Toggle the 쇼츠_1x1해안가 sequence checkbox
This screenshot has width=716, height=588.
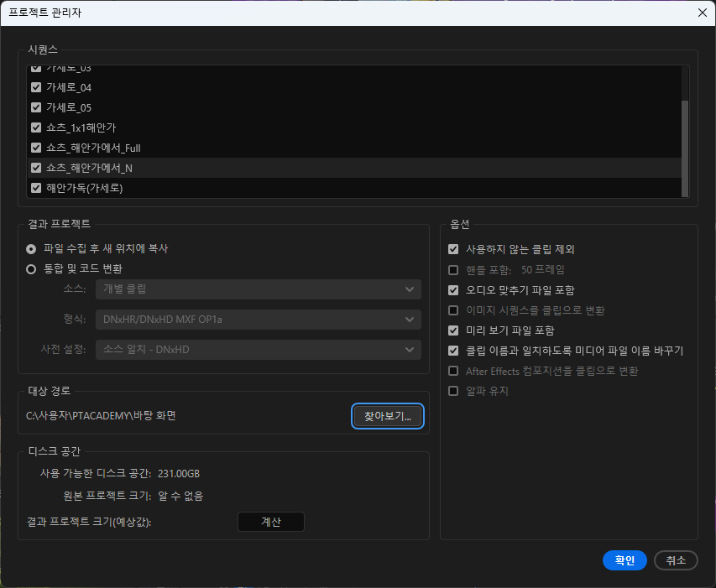click(x=36, y=127)
